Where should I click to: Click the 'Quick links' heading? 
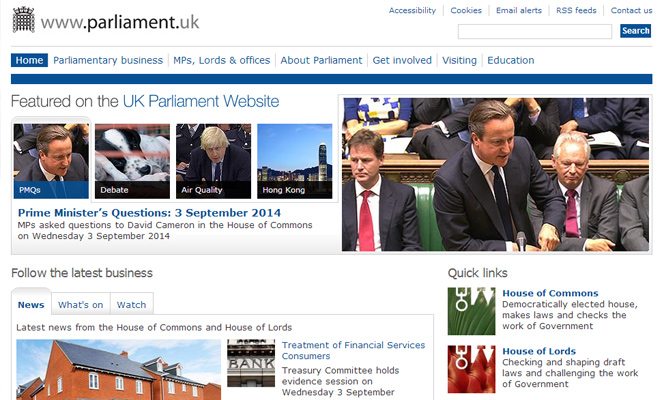tap(478, 273)
